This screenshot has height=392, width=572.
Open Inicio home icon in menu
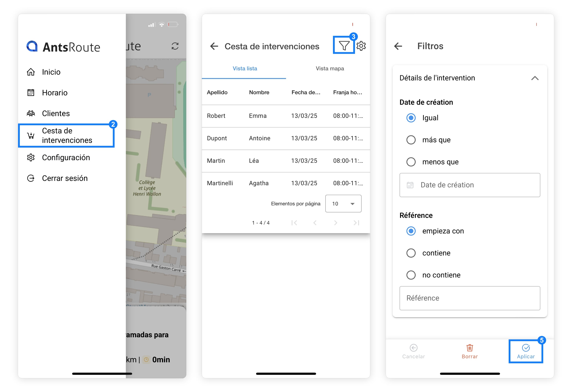[31, 72]
